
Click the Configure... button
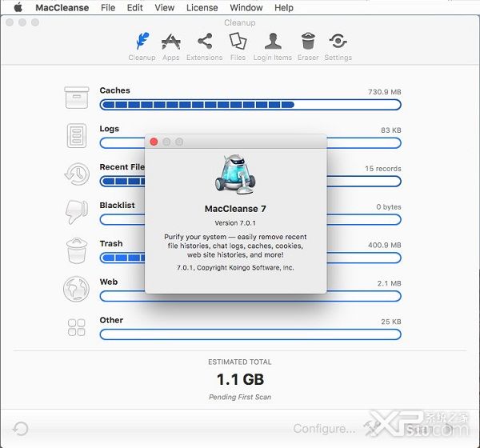pyautogui.click(x=324, y=429)
